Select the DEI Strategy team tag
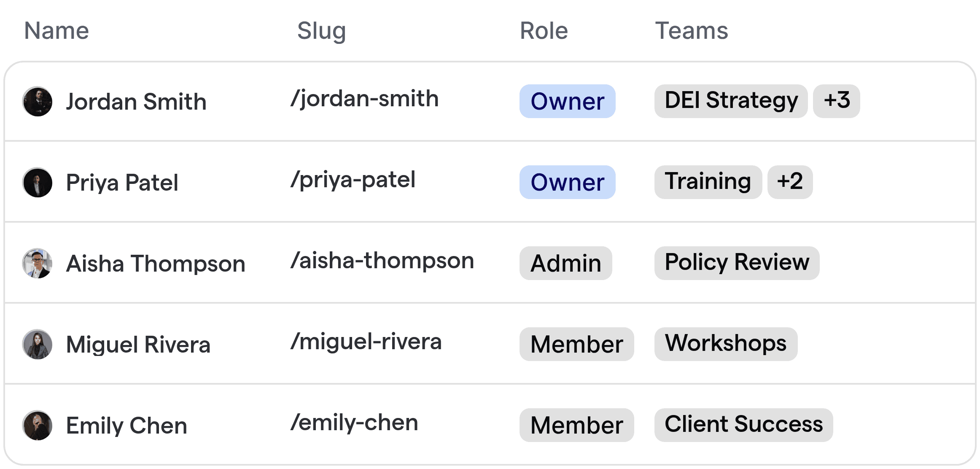 (730, 101)
